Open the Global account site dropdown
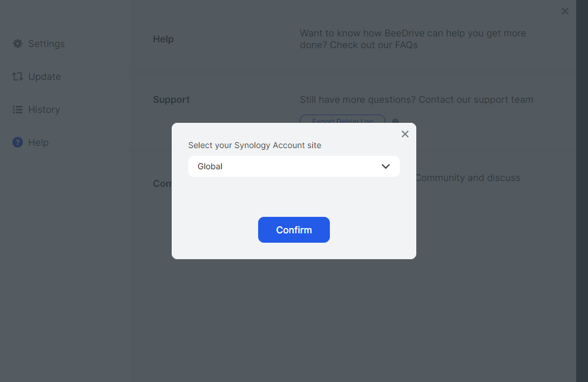Screen dimensions: 588x382 click(x=293, y=166)
